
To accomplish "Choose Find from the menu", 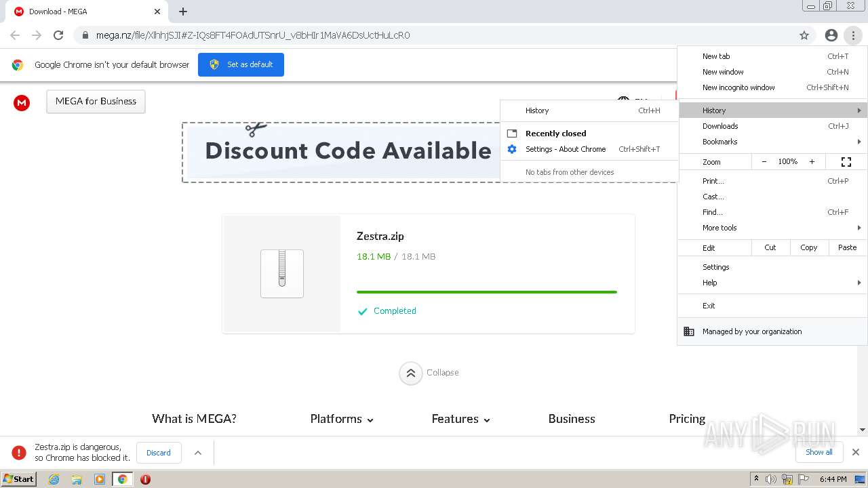I will point(772,212).
